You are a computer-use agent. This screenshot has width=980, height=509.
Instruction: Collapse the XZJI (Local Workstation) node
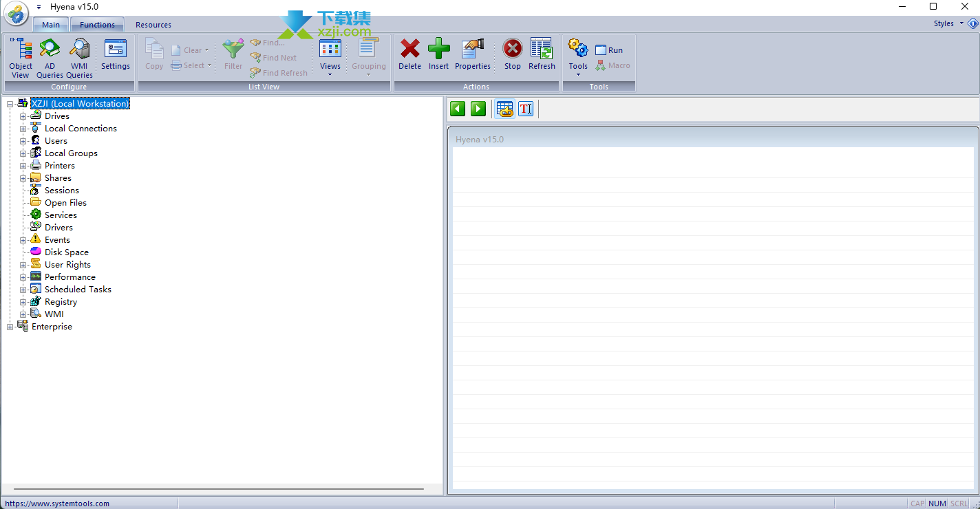click(10, 104)
